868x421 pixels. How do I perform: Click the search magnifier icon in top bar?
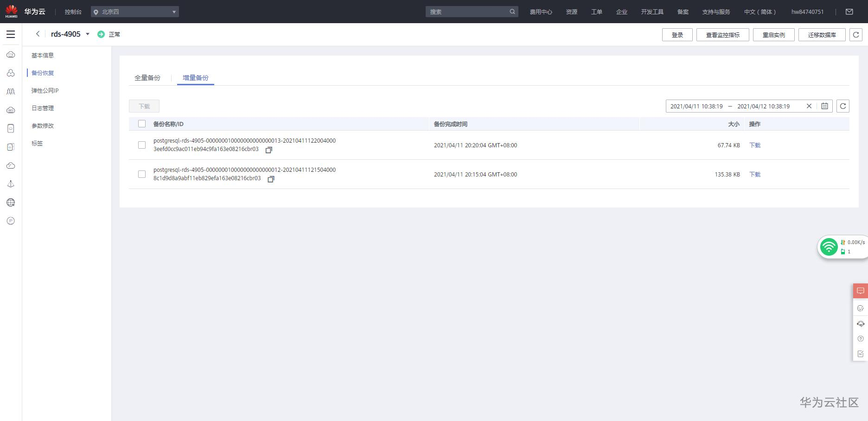512,12
